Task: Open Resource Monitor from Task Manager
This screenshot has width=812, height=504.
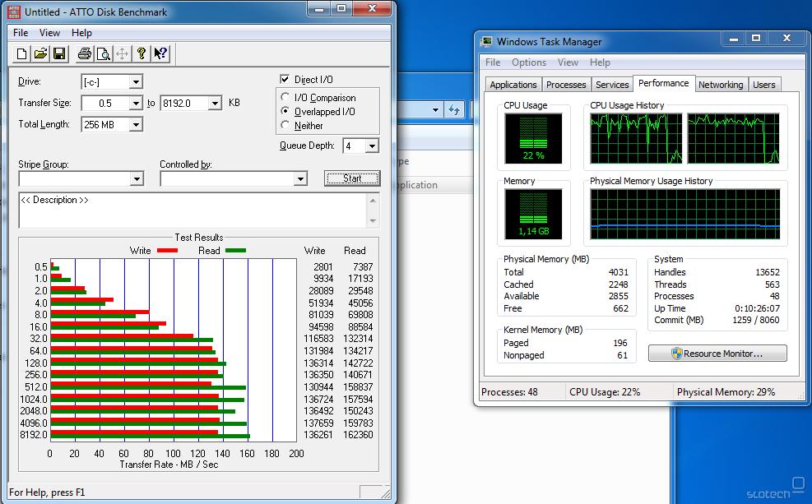Action: click(717, 354)
